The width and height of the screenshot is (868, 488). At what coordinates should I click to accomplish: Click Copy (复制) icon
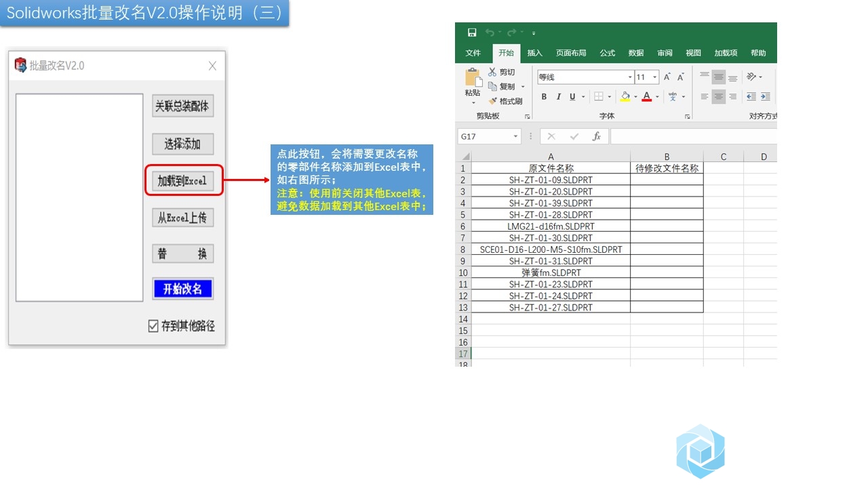[492, 87]
